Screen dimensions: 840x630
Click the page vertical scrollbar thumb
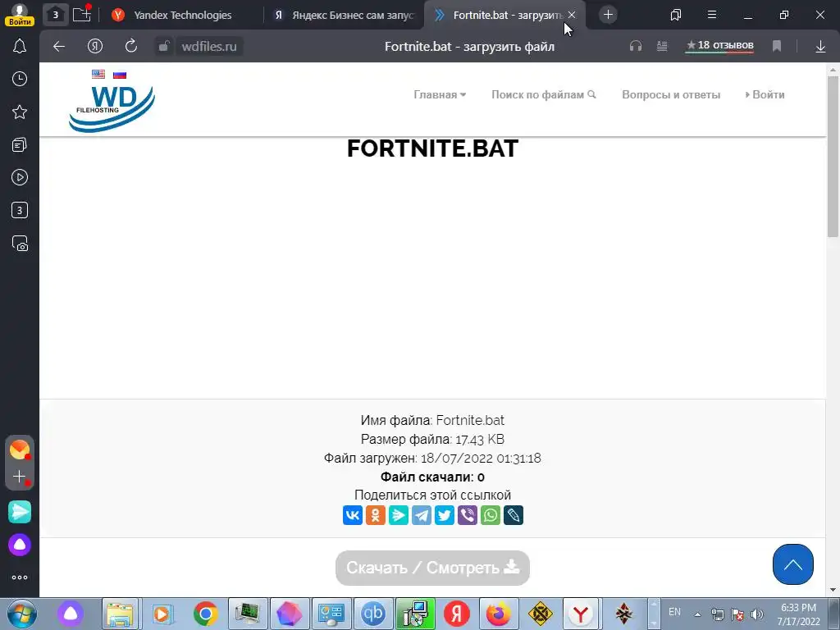(833, 157)
